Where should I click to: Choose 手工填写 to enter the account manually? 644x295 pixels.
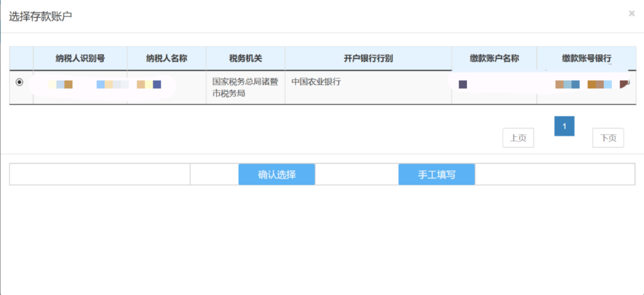coord(436,175)
